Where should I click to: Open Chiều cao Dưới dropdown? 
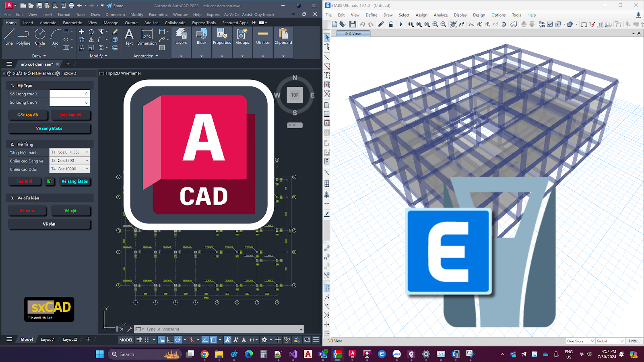pos(70,169)
